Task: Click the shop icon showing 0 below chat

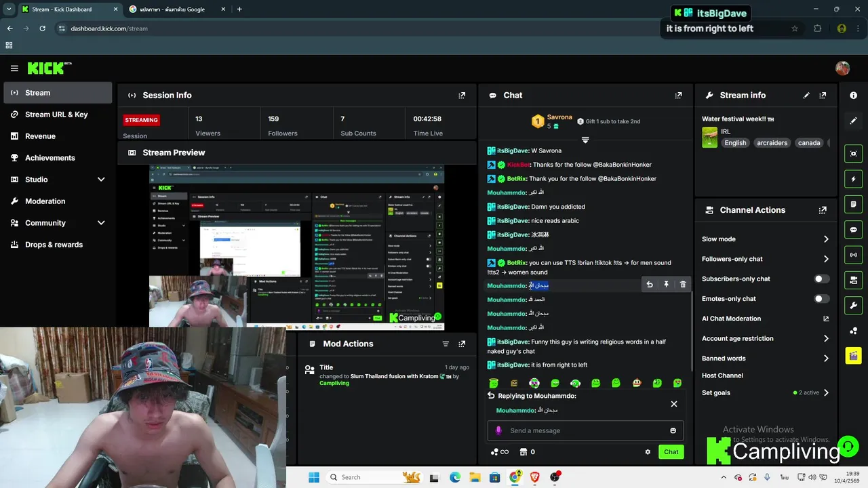Action: click(527, 452)
